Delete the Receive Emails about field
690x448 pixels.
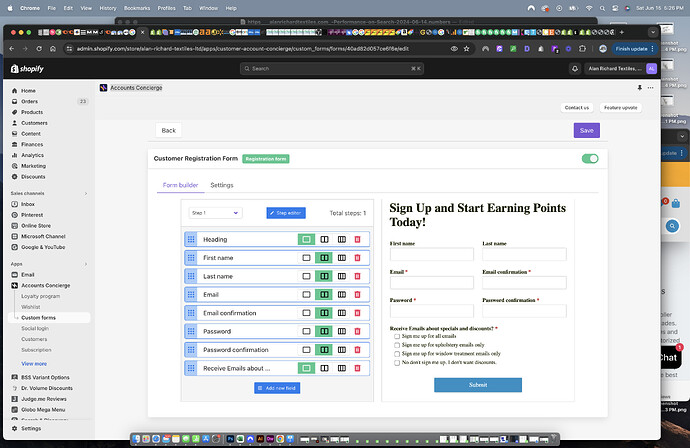[357, 368]
